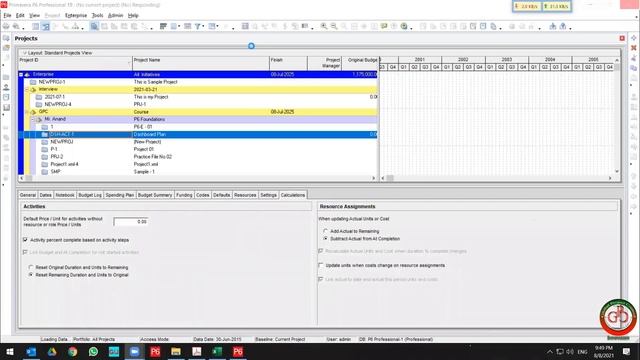Select Subtract Actual from At Completion option

click(325, 238)
